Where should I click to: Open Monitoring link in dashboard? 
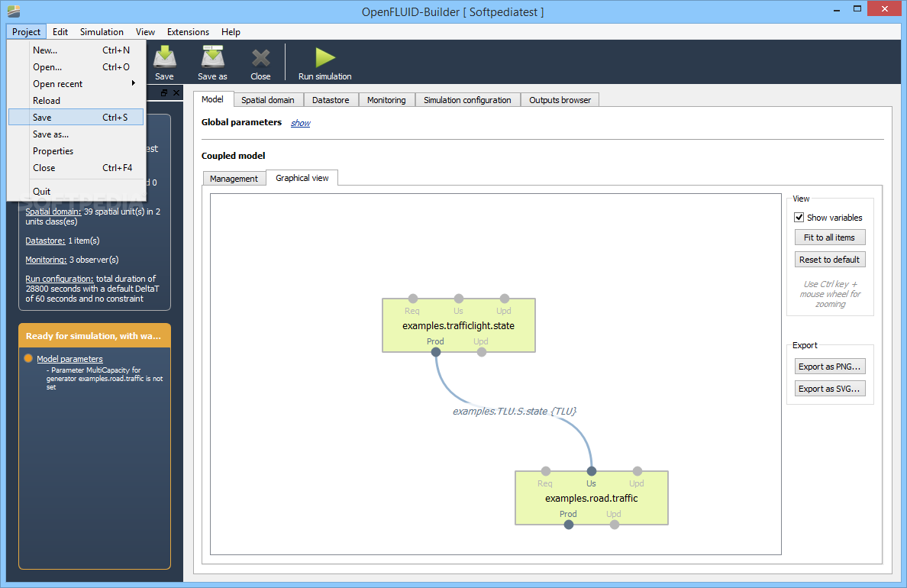(x=46, y=260)
